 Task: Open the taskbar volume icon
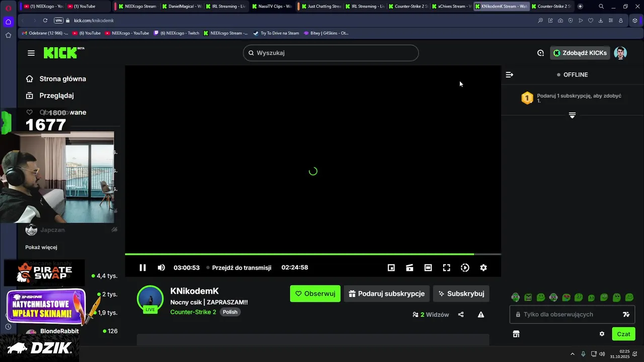point(602,354)
